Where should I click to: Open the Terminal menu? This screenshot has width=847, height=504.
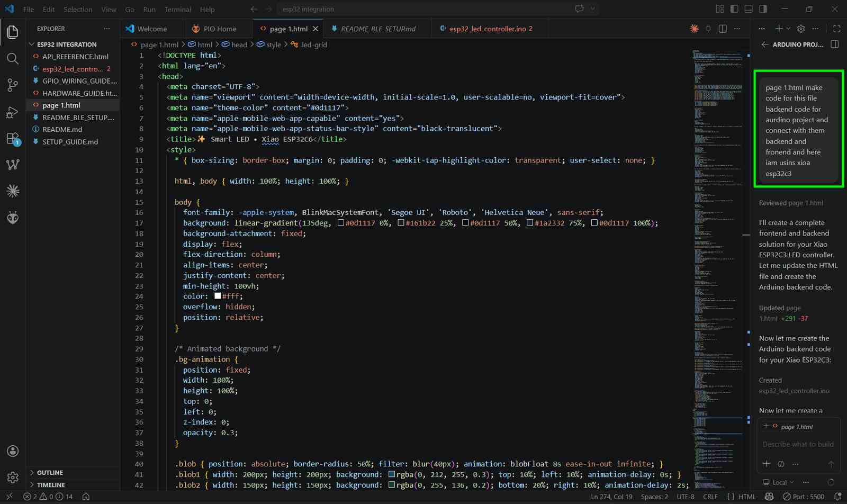point(178,9)
